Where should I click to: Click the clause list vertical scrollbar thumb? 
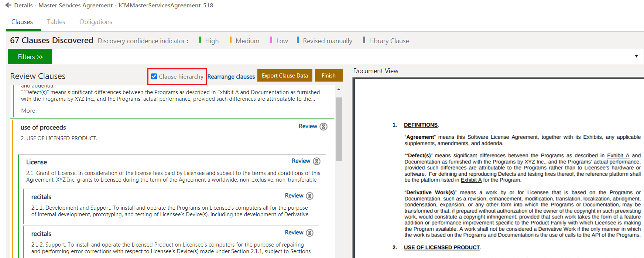(339, 129)
